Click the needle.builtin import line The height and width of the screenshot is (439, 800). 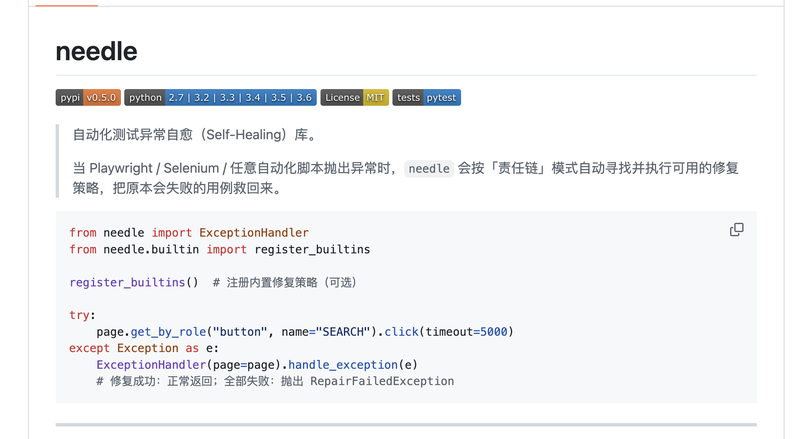219,250
